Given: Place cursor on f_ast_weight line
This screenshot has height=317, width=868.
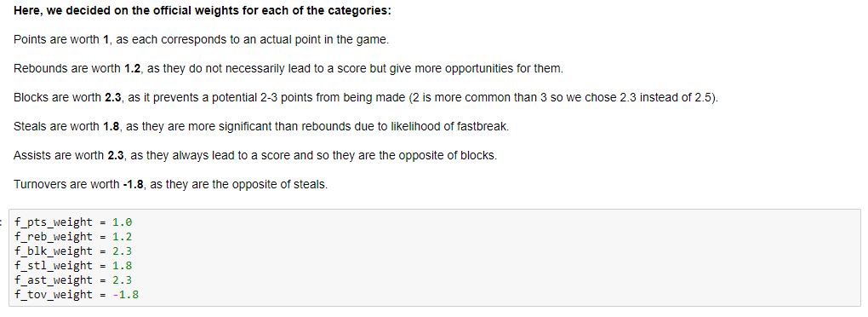Looking at the screenshot, I should (73, 280).
